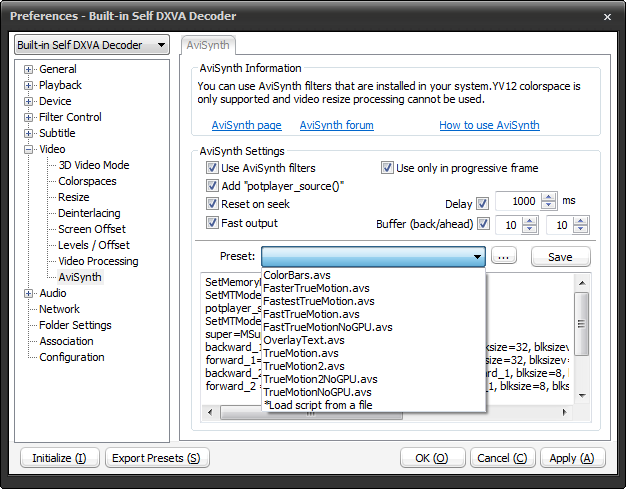
Task: Increase the Delay ms value
Action: 549,197
